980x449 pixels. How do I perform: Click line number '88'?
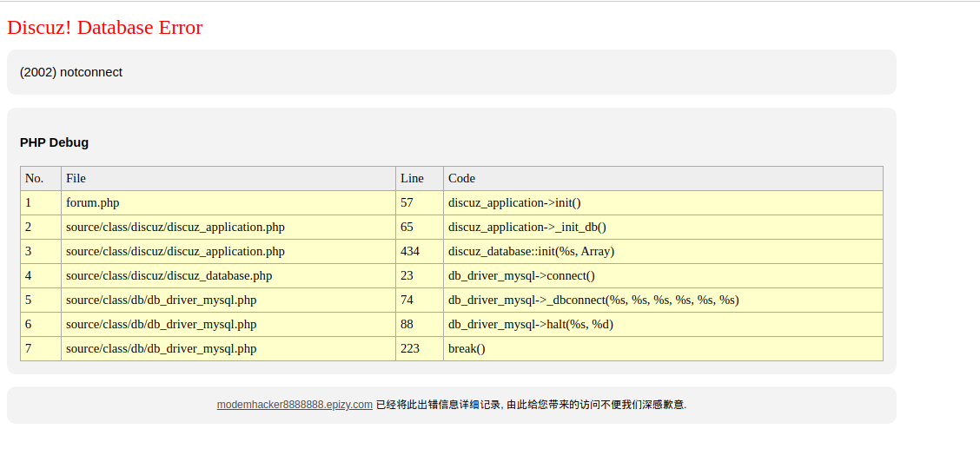point(420,325)
